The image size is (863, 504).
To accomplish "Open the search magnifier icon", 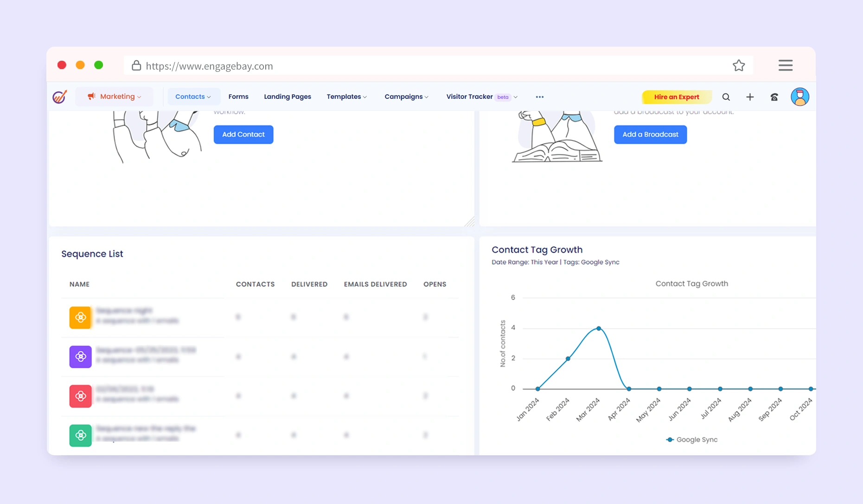I will (x=726, y=97).
